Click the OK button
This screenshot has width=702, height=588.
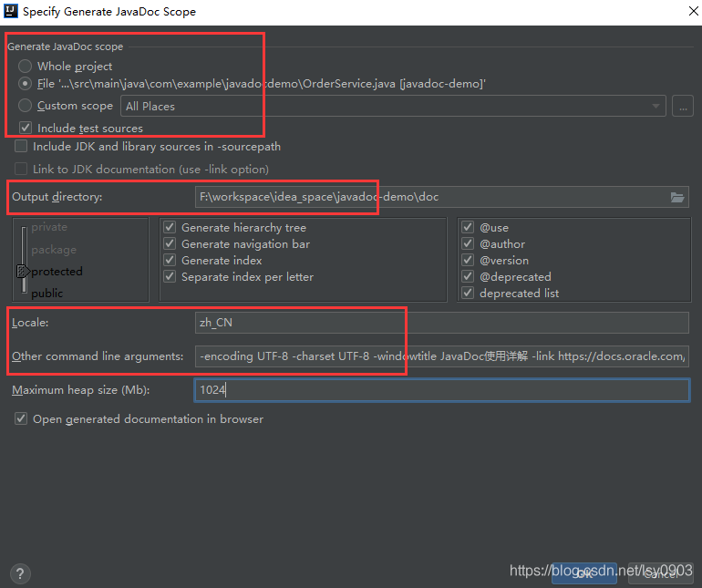[x=584, y=573]
